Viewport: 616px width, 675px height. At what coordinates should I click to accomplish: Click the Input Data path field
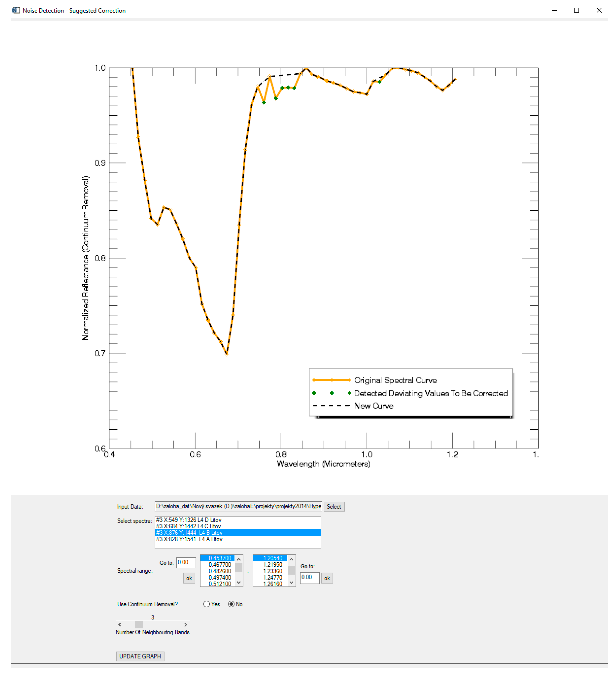(x=238, y=507)
